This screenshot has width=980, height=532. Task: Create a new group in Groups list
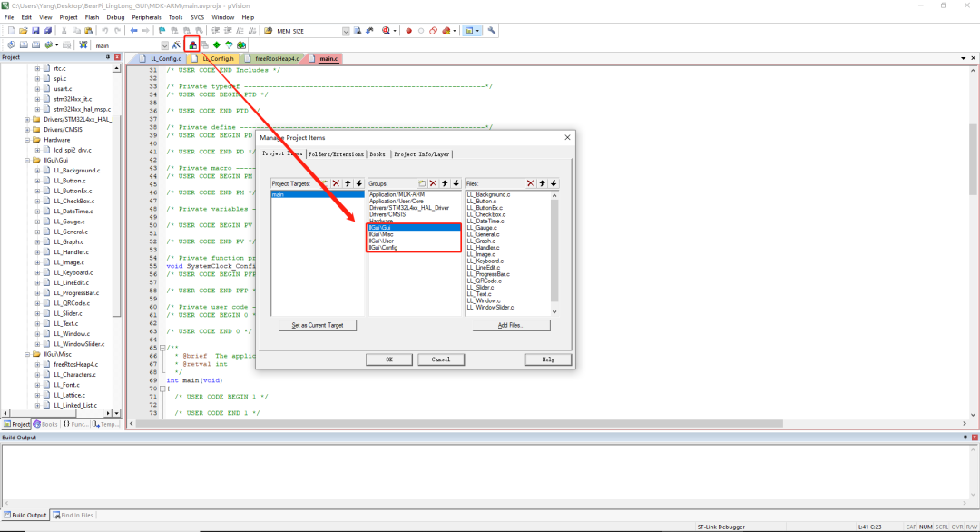[x=422, y=183]
